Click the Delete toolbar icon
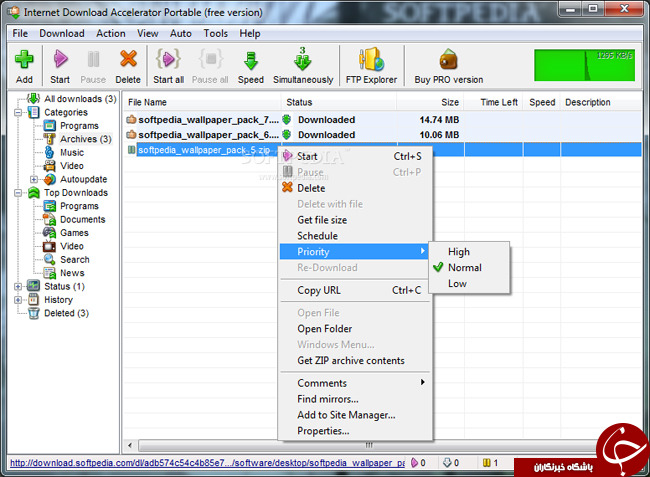The height and width of the screenshot is (477, 650). (x=128, y=65)
